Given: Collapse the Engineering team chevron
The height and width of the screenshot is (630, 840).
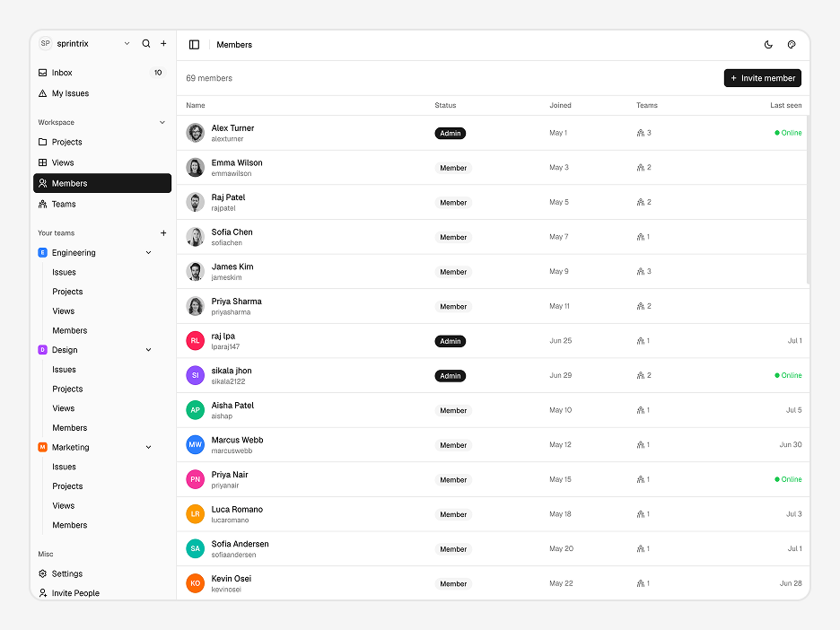Looking at the screenshot, I should point(148,252).
